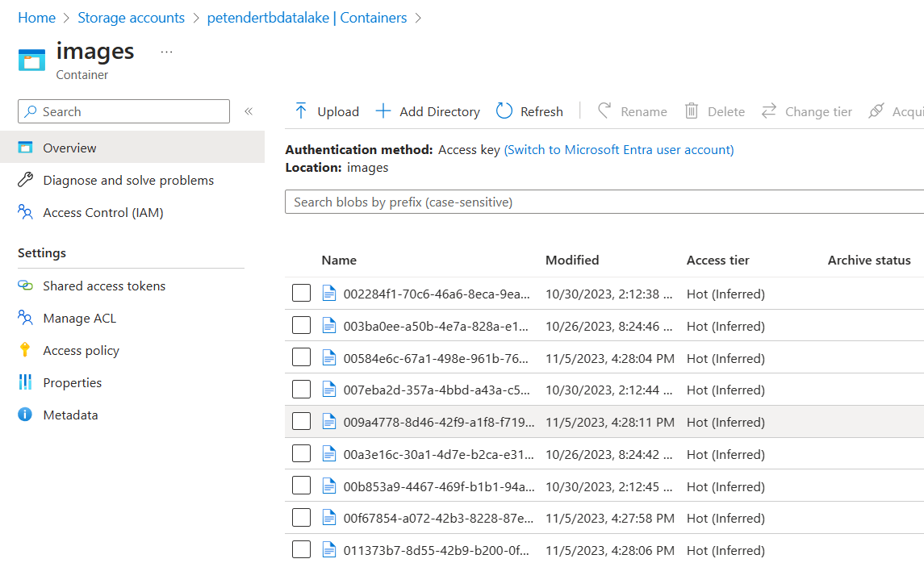Open blob 011373b7-8d55-42b9-b200-0f...

436,550
